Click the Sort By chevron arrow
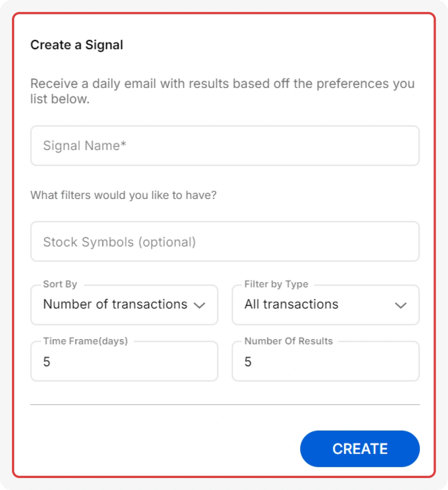The width and height of the screenshot is (448, 490). click(200, 306)
